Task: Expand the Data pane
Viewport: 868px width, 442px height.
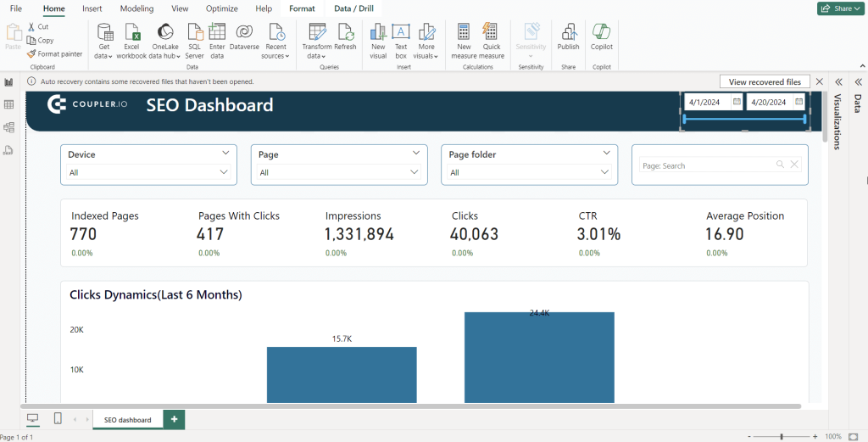Action: click(858, 82)
